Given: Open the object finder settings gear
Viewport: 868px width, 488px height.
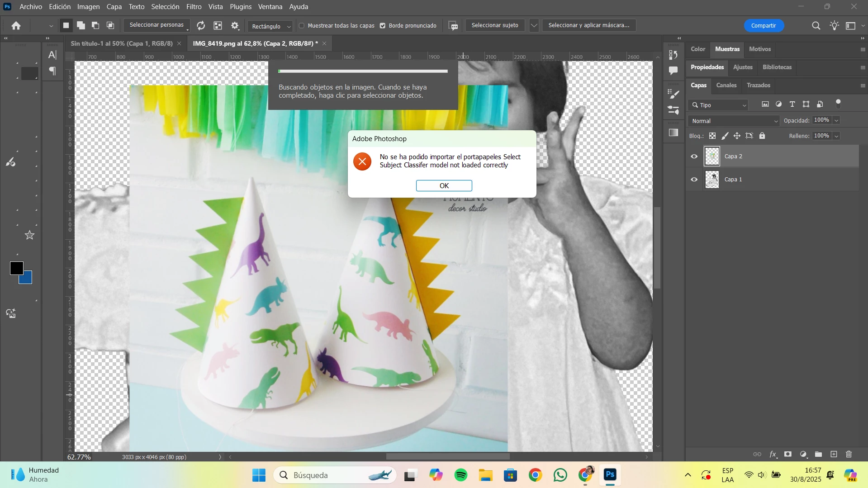Looking at the screenshot, I should (235, 26).
